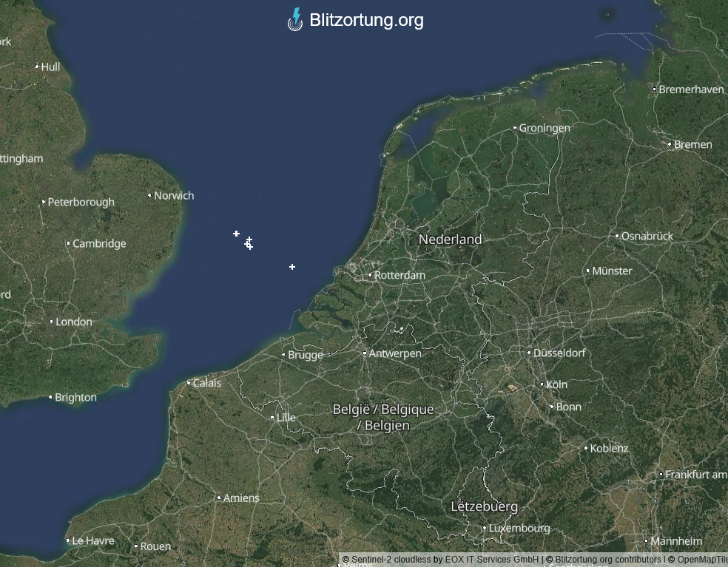
Task: Click the Groningen city marker dot
Action: coord(514,128)
